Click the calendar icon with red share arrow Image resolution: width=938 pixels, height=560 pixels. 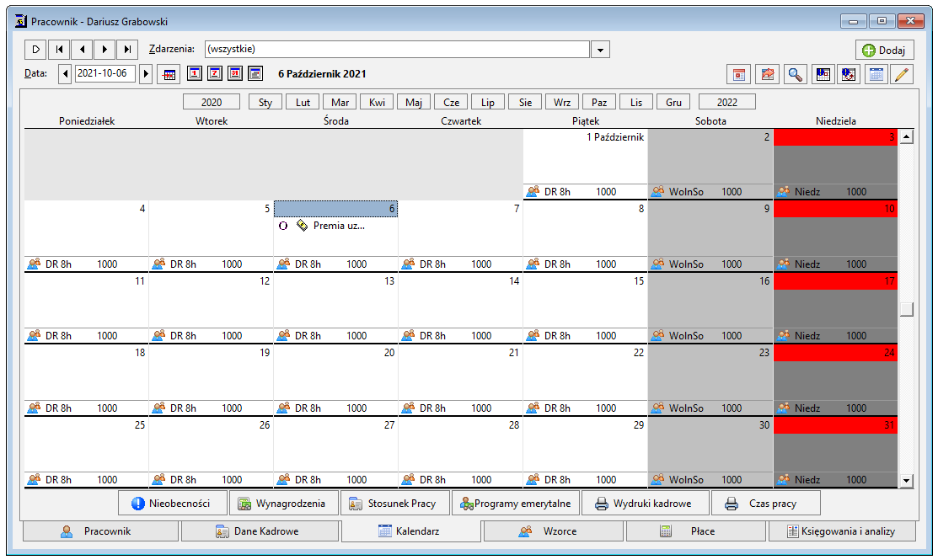pyautogui.click(x=767, y=74)
